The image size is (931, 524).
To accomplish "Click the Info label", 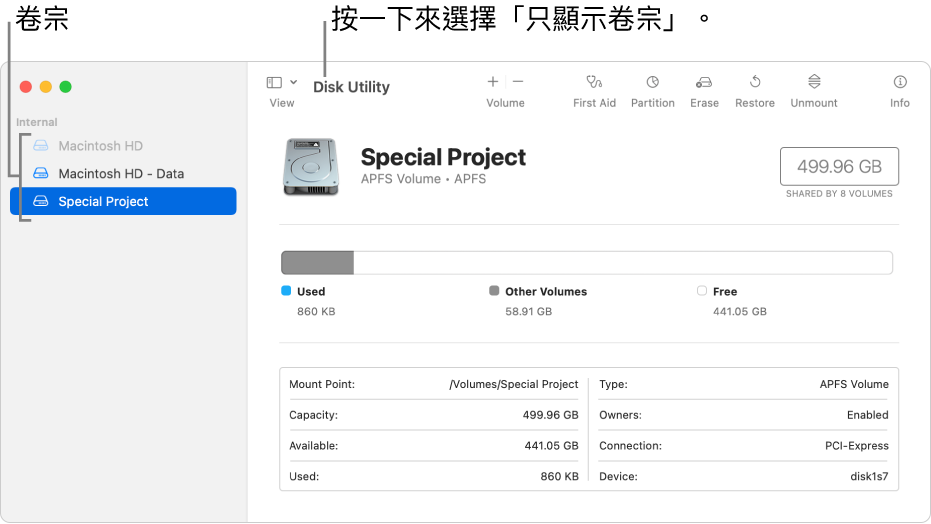I will pyautogui.click(x=900, y=103).
